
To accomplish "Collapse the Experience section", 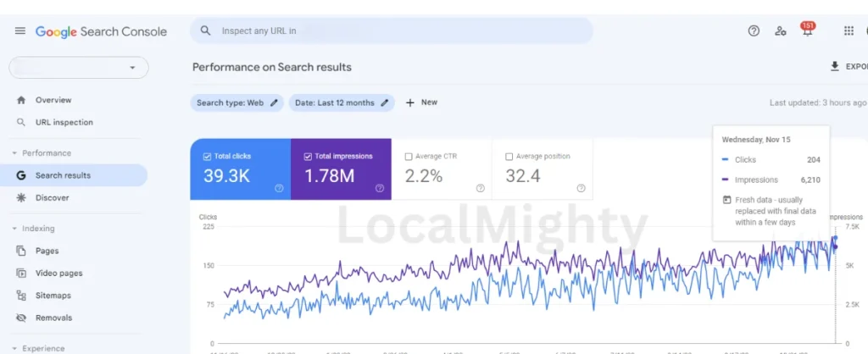I will coord(14,348).
